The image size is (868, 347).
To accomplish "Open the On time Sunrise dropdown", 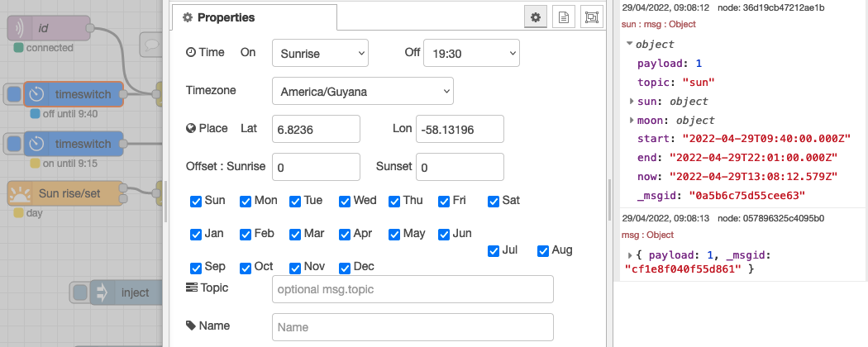I will [x=321, y=53].
